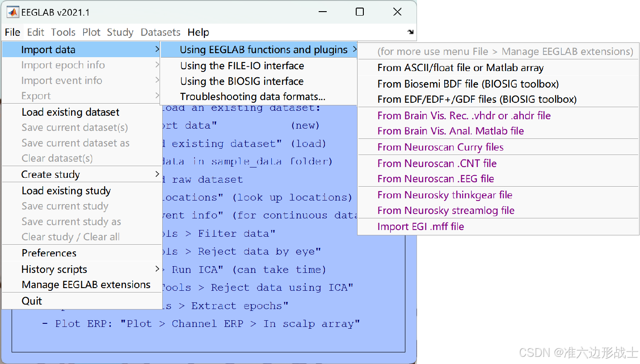Open the Study menu
Screen dimensions: 640x364
click(120, 32)
